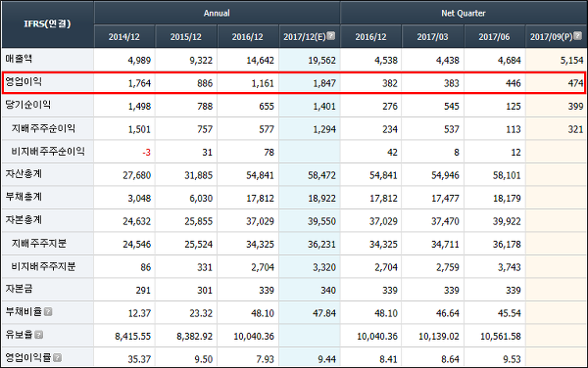
Task: Click 부채비율 value 12.37
Action: (139, 313)
